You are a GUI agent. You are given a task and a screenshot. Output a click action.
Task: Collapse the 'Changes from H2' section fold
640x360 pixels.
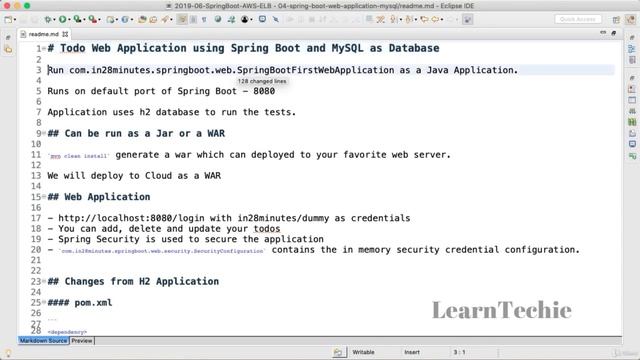[44, 281]
